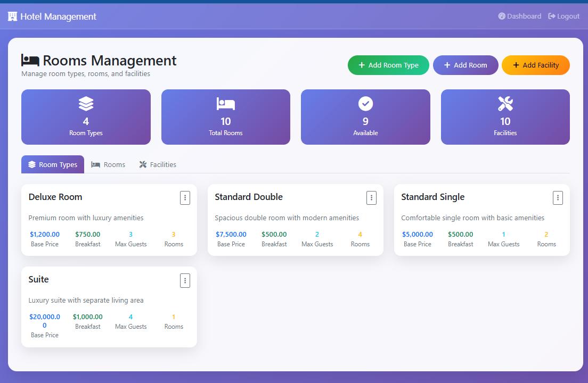Click the bed icon in Total Rooms card
The height and width of the screenshot is (383, 588).
click(x=226, y=103)
